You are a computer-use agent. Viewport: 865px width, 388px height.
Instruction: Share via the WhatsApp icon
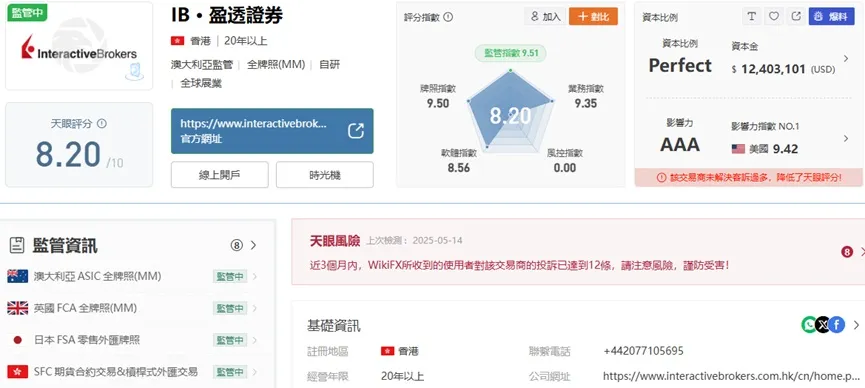(x=809, y=325)
